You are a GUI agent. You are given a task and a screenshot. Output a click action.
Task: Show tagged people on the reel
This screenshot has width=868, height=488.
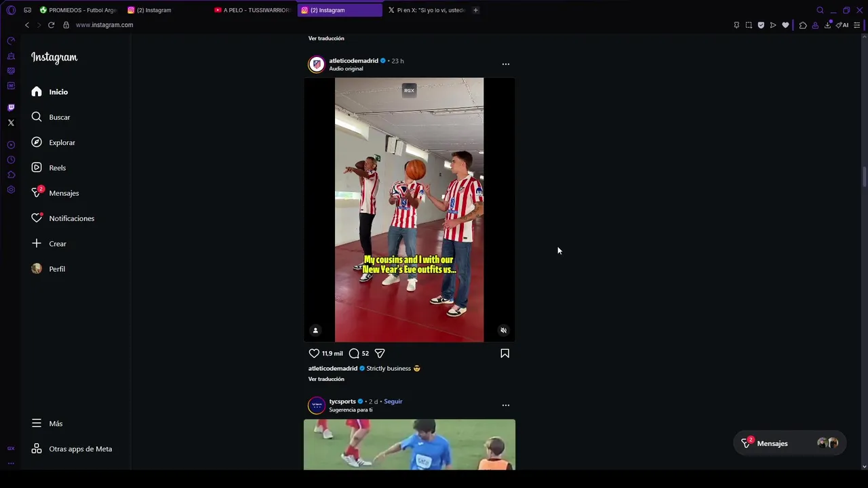(315, 330)
